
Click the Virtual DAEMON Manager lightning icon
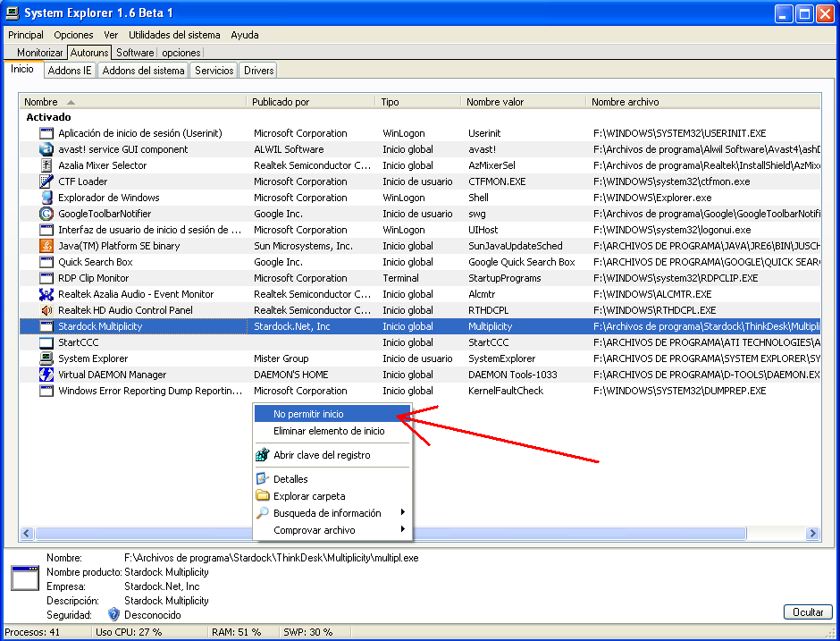pyautogui.click(x=46, y=375)
